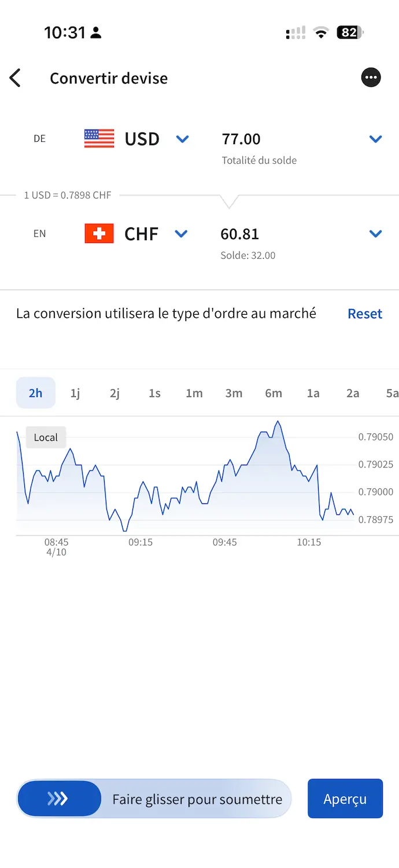Switch chart range to 5a
The height and width of the screenshot is (868, 399).
(390, 393)
